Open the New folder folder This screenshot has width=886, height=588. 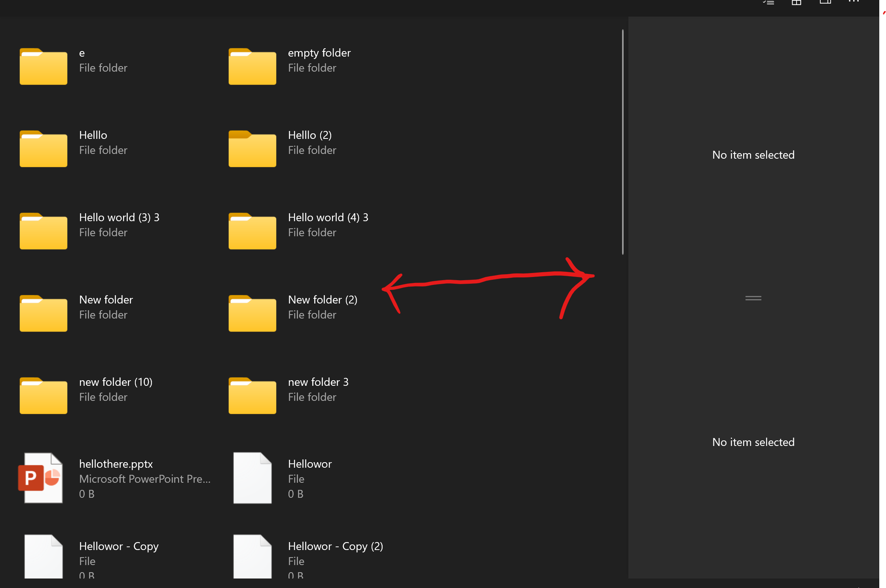(x=43, y=313)
